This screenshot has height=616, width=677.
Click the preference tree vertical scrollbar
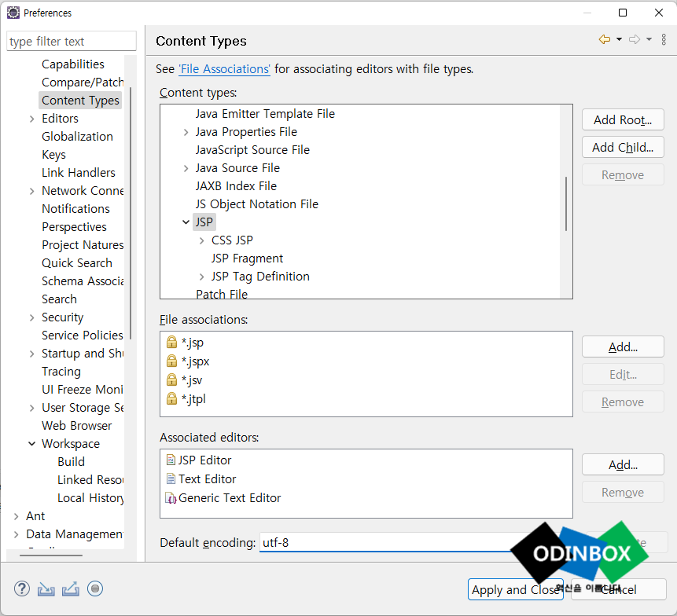click(131, 214)
